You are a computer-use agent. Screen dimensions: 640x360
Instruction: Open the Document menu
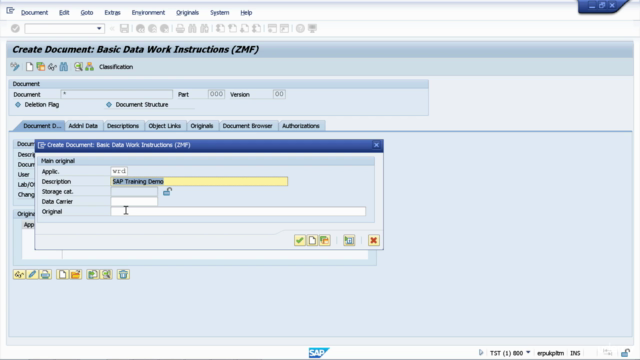34,13
